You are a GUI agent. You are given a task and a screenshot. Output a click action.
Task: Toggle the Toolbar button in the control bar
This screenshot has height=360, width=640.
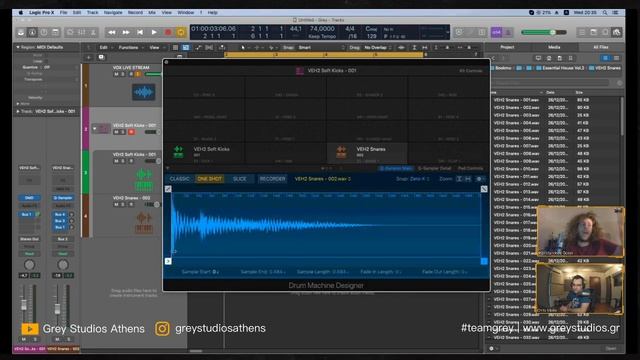point(55,32)
